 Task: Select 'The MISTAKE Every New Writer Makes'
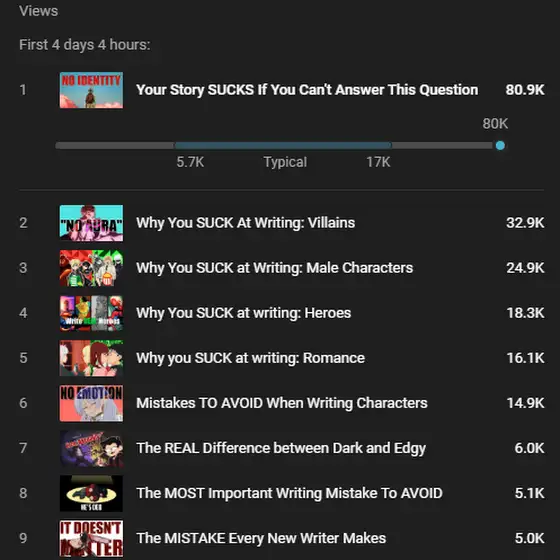(x=261, y=538)
